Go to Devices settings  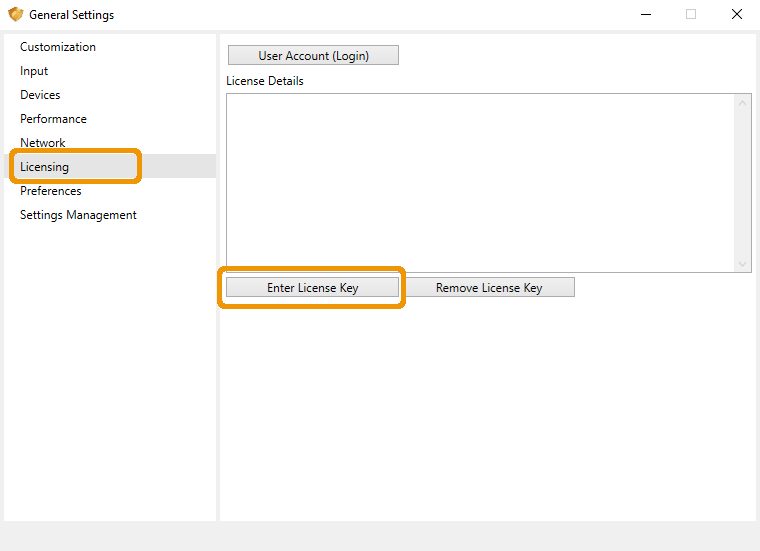click(x=40, y=95)
